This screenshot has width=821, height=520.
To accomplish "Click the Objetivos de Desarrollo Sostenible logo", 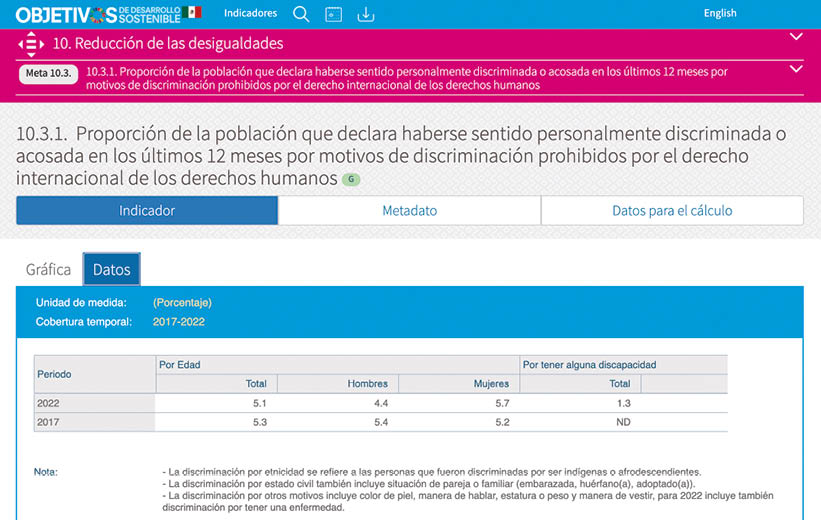I will (97, 14).
